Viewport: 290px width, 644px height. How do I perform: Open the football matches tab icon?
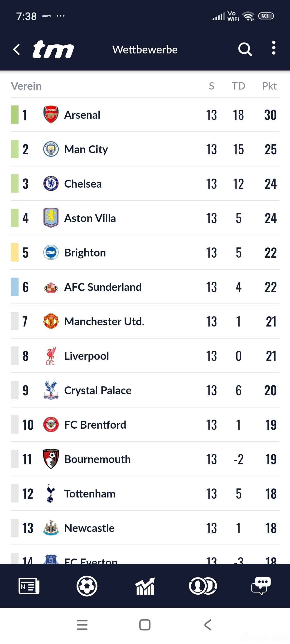(x=87, y=586)
